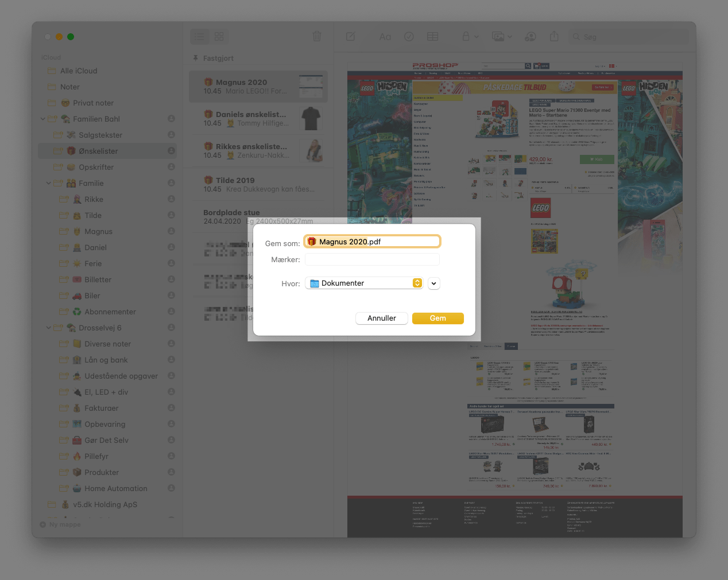Click shared-person icon on Daniel folder row
This screenshot has width=728, height=580.
pos(171,247)
